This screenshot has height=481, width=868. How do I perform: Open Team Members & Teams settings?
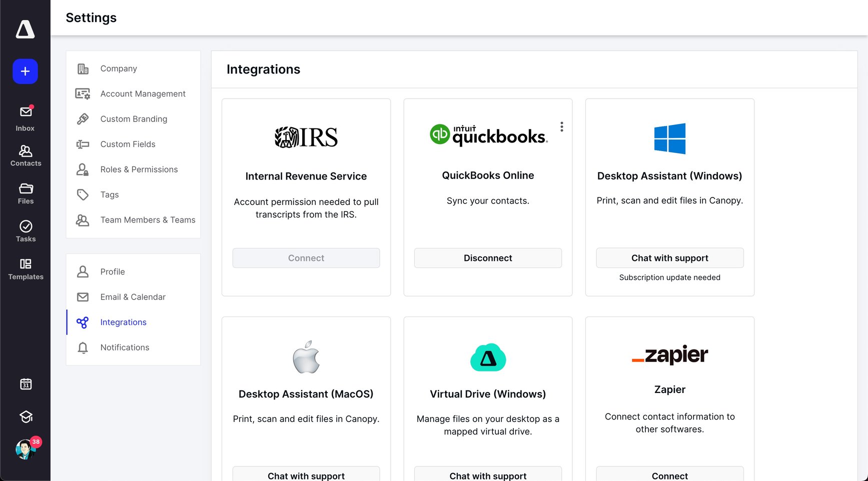click(x=148, y=220)
